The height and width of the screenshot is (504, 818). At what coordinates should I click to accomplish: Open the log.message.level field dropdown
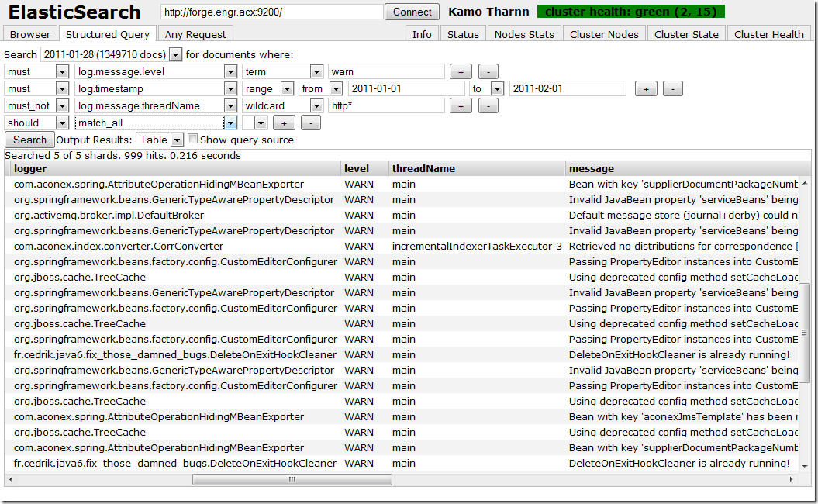[x=156, y=71]
